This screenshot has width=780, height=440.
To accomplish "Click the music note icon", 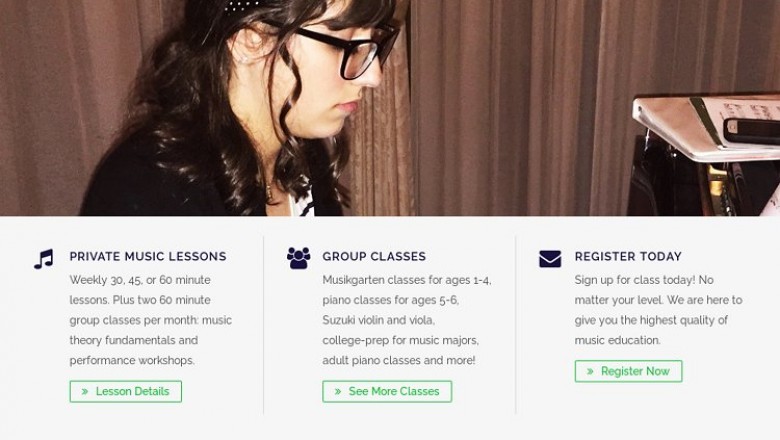I will tap(43, 259).
